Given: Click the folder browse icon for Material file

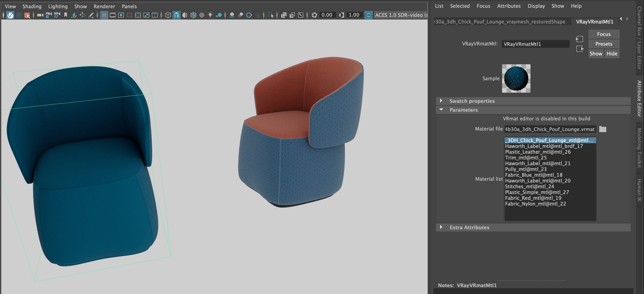Looking at the screenshot, I should (x=603, y=129).
